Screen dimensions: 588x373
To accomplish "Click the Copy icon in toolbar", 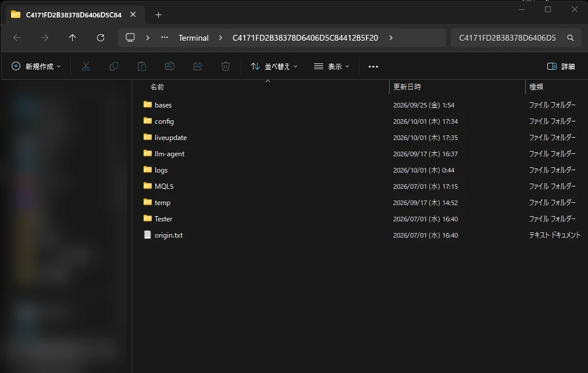I will tap(113, 67).
